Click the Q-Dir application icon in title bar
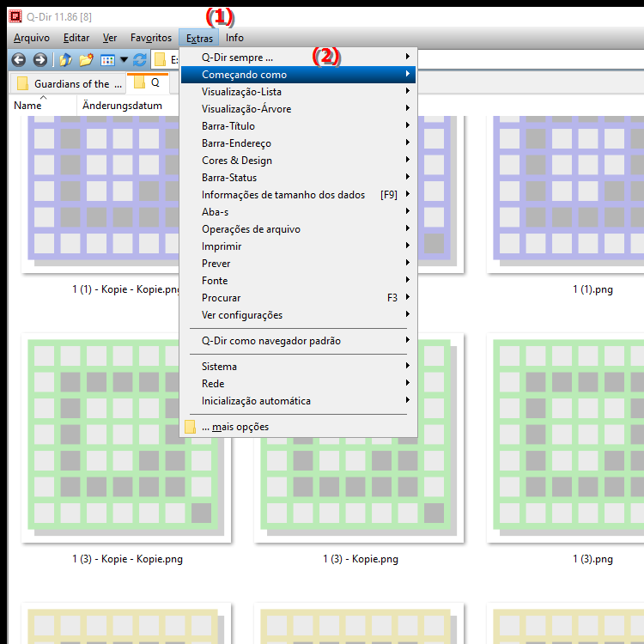 (x=15, y=16)
